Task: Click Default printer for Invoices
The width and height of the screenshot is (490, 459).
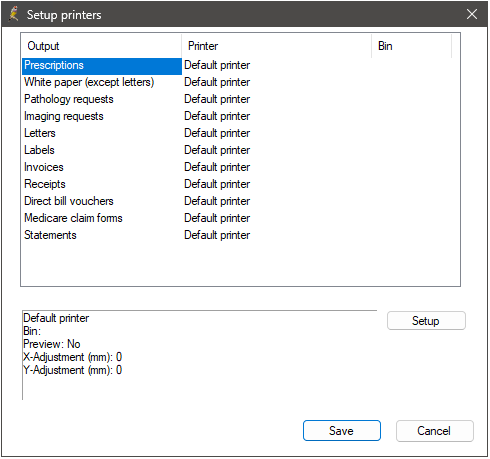Action: [x=217, y=167]
